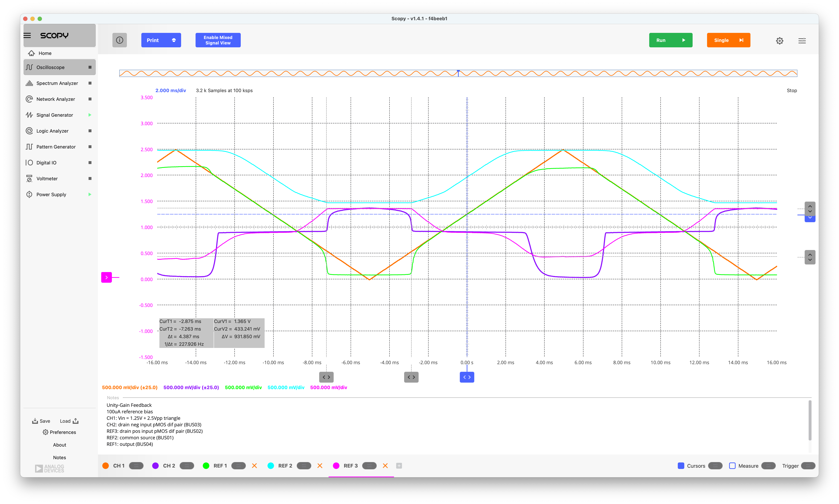Click the Digital IO icon
This screenshot has width=839, height=504.
29,163
